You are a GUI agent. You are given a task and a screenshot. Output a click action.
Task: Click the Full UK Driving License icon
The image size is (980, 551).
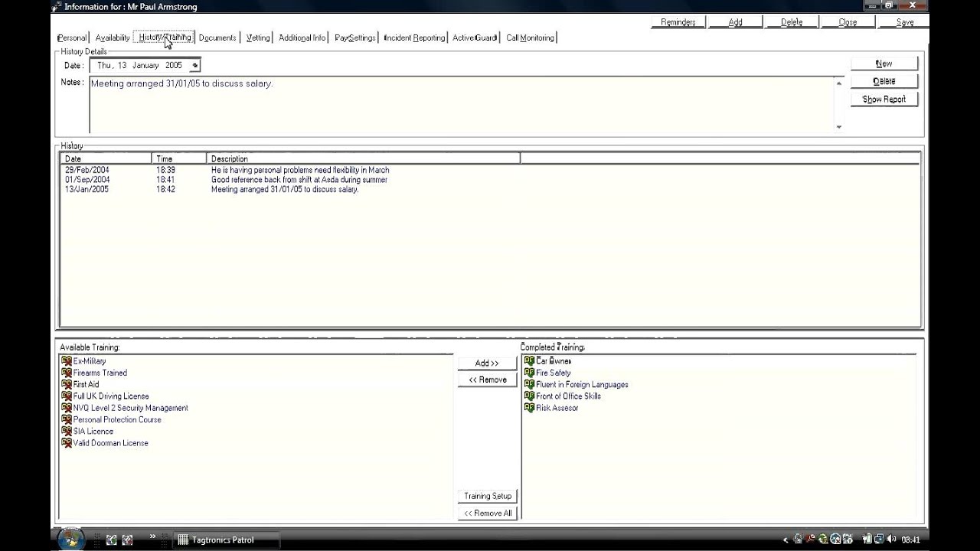point(67,396)
